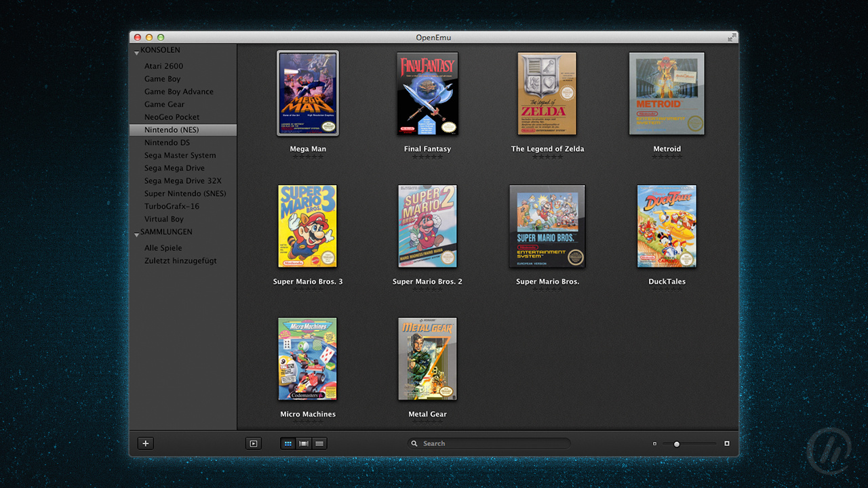Viewport: 868px width, 488px height.
Task: Switch to cover flow view mode
Action: (x=304, y=443)
